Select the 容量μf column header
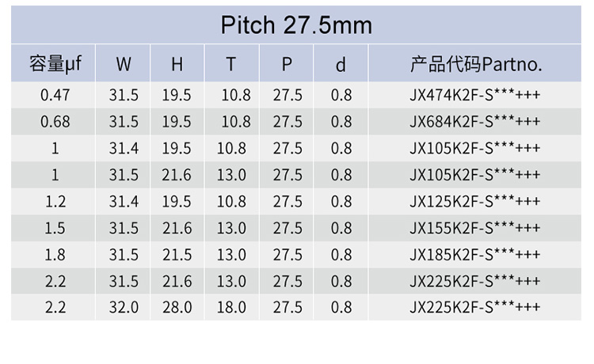Image resolution: width=594 pixels, height=364 pixels. pyautogui.click(x=55, y=63)
